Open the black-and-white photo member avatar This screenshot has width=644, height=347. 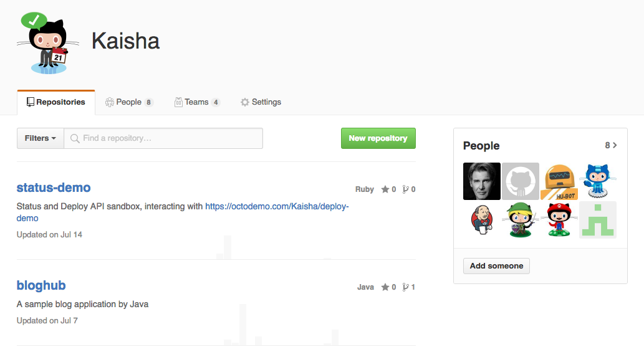482,181
